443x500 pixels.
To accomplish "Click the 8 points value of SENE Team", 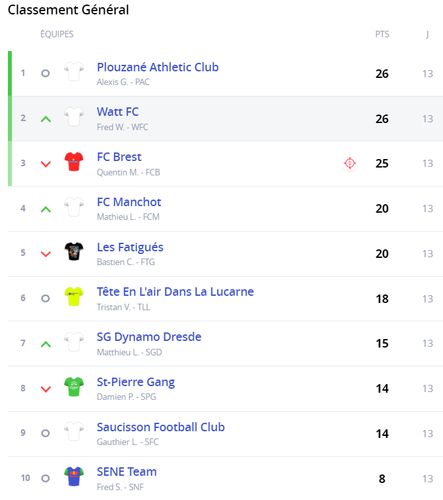I will pos(382,479).
